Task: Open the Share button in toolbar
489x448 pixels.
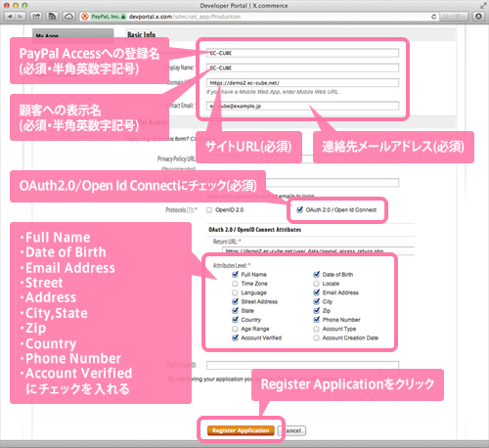Action: (36, 17)
